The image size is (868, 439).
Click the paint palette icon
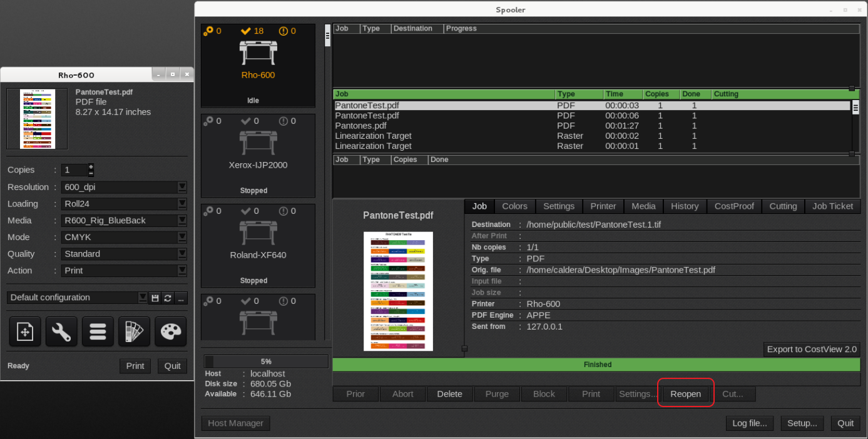coord(170,331)
